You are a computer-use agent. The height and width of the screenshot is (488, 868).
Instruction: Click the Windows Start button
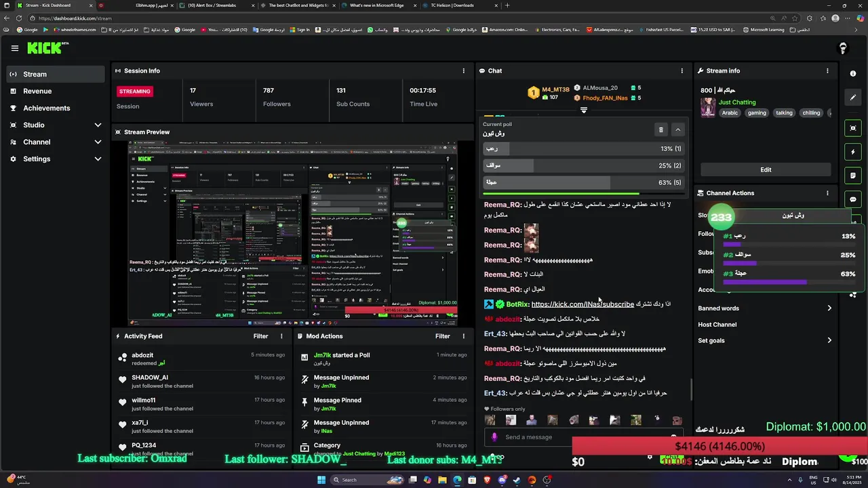coord(321,480)
